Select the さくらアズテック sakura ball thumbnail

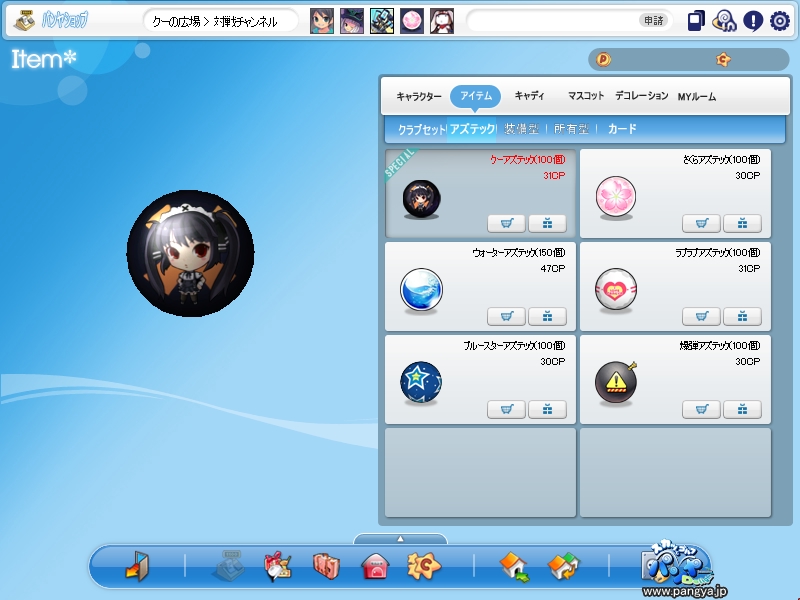616,198
